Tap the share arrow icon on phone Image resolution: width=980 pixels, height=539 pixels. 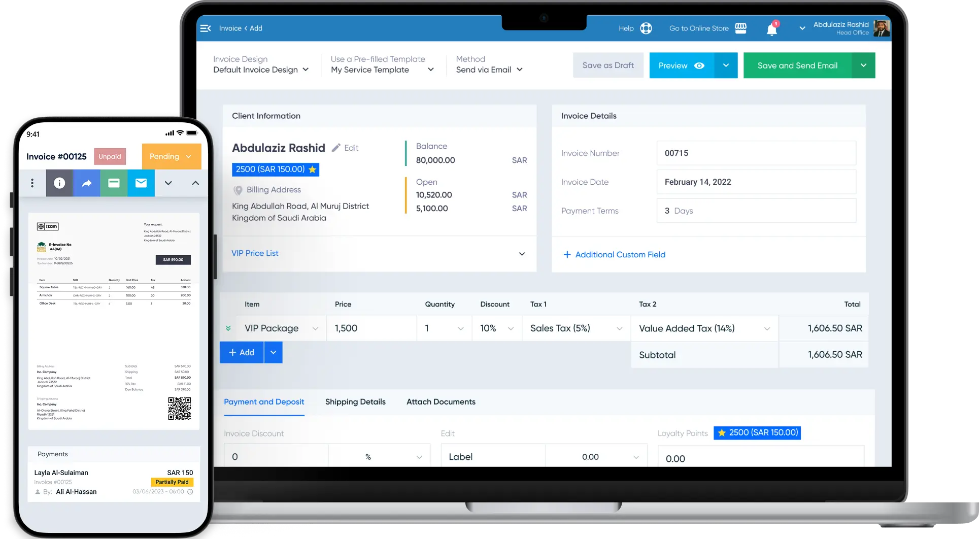pos(87,183)
